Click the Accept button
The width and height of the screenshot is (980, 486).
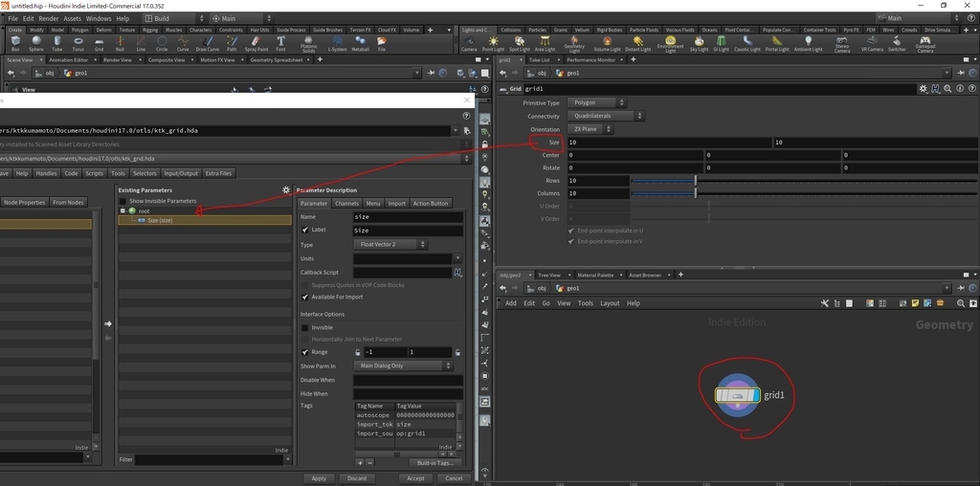pos(415,478)
